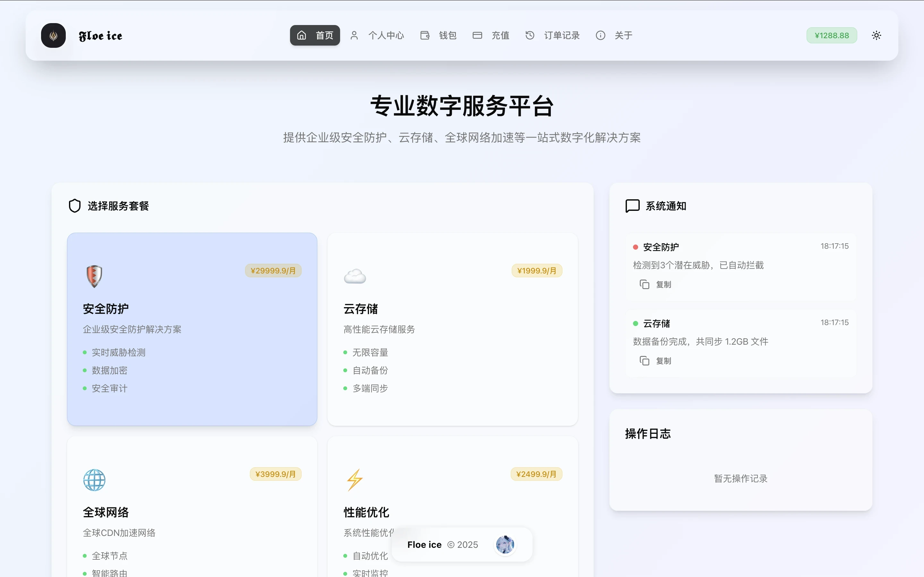
Task: Click the 选择服务套餐 shield outline icon
Action: coord(75,206)
